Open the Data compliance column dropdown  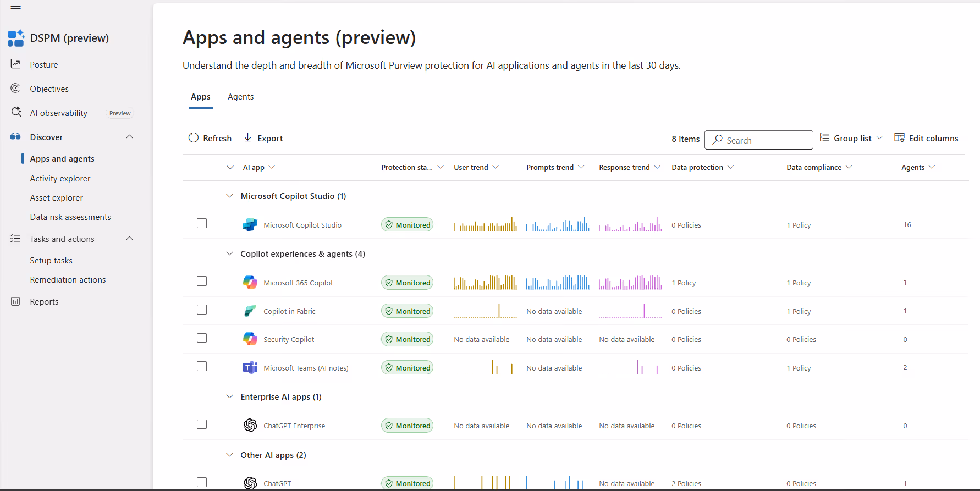pos(849,167)
